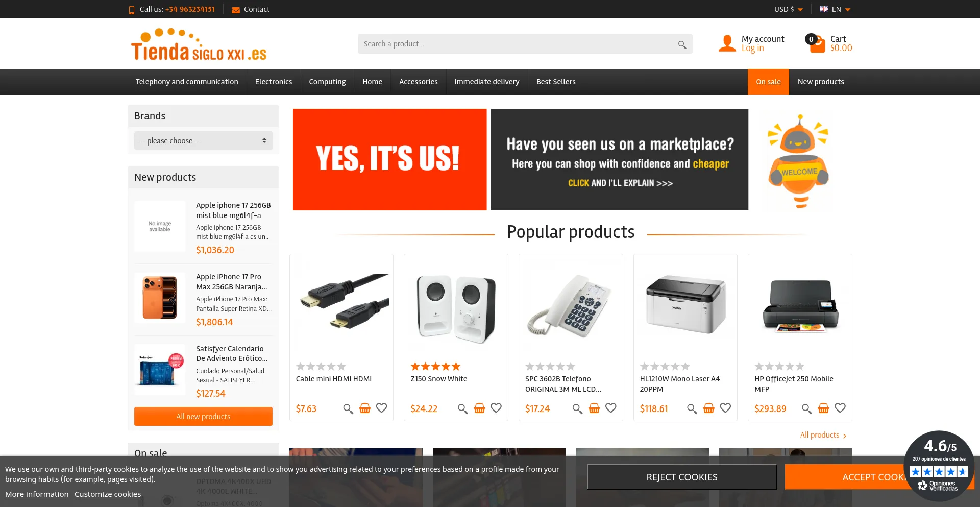Click the All new products button
Viewport: 980px width, 507px height.
pos(203,416)
